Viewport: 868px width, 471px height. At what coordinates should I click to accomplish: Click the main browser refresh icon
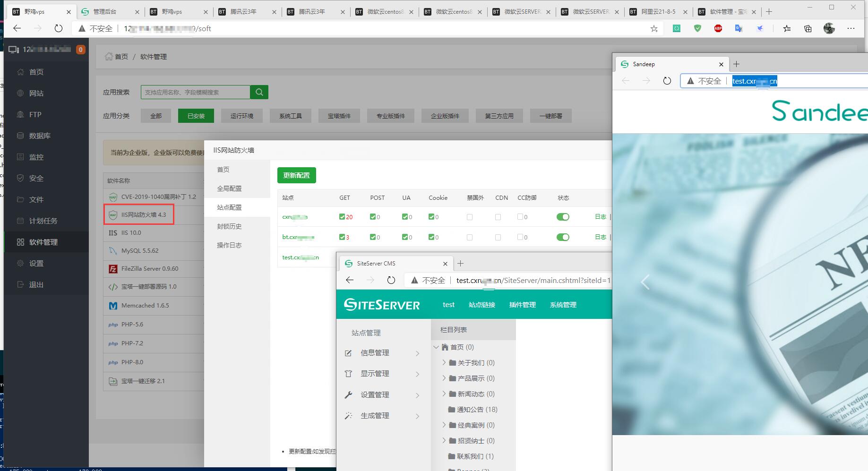click(x=59, y=28)
